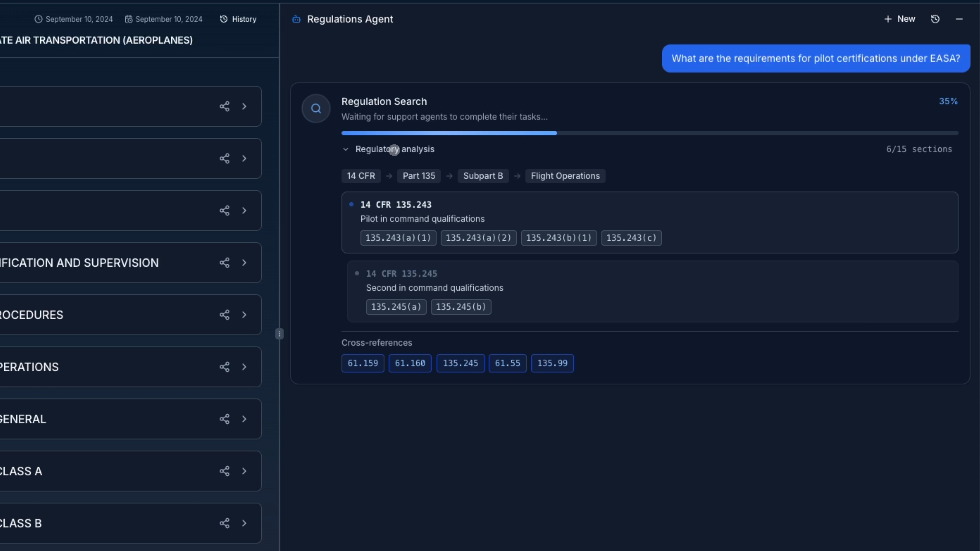Click share icon on CLASS A row

click(x=225, y=471)
